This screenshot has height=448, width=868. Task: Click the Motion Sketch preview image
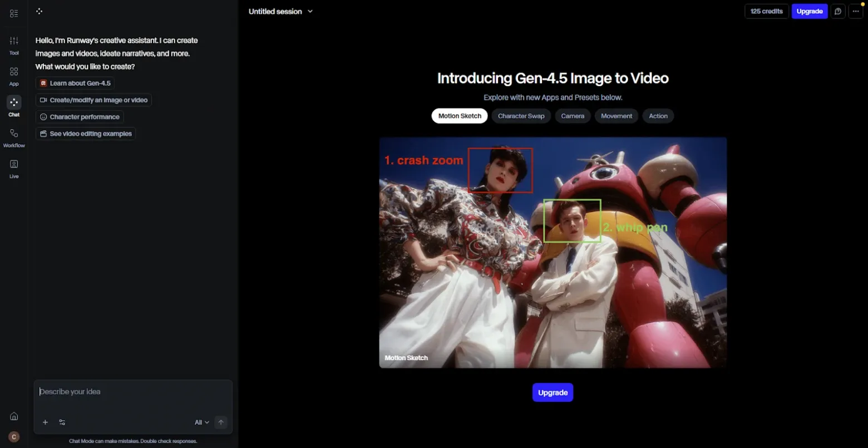coord(553,253)
